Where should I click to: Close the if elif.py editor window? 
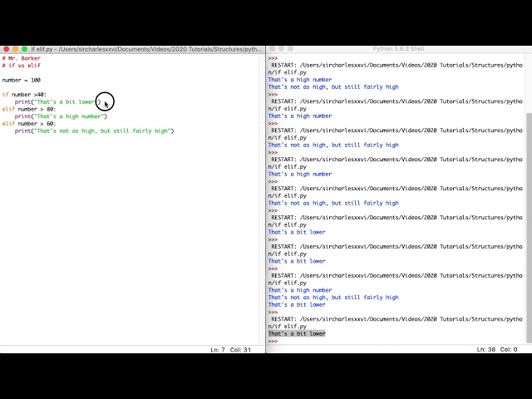(x=6, y=49)
